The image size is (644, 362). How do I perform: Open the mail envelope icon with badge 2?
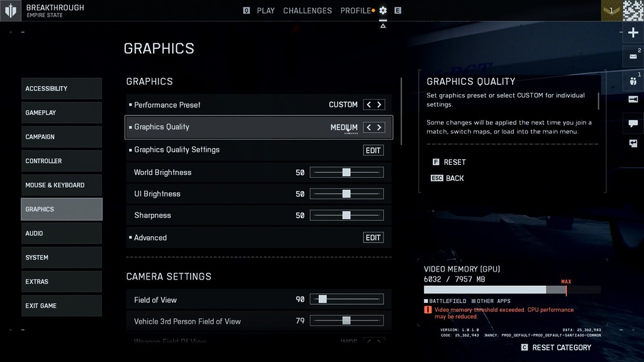point(633,57)
